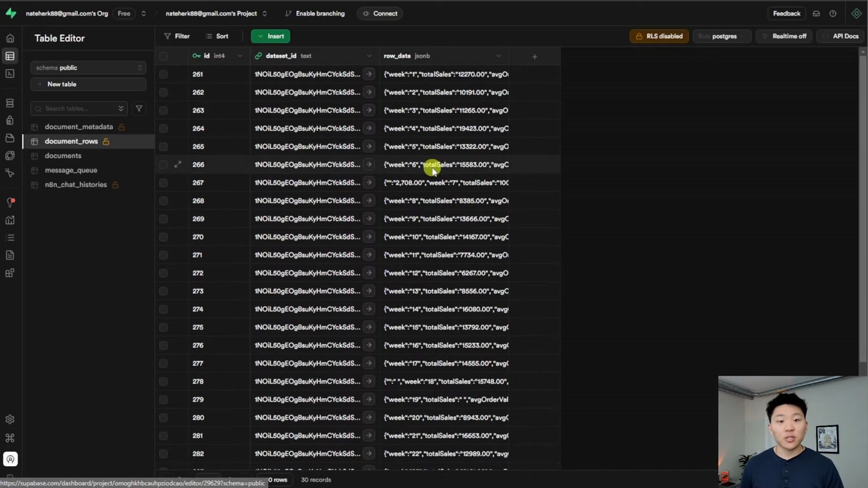The image size is (868, 488).
Task: Click Enable branching
Action: [x=315, y=14]
